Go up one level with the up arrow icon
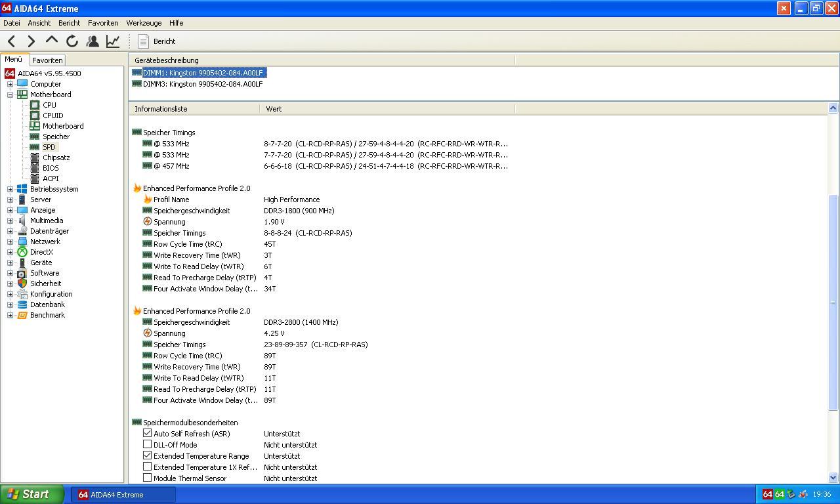The image size is (840, 504). [51, 41]
